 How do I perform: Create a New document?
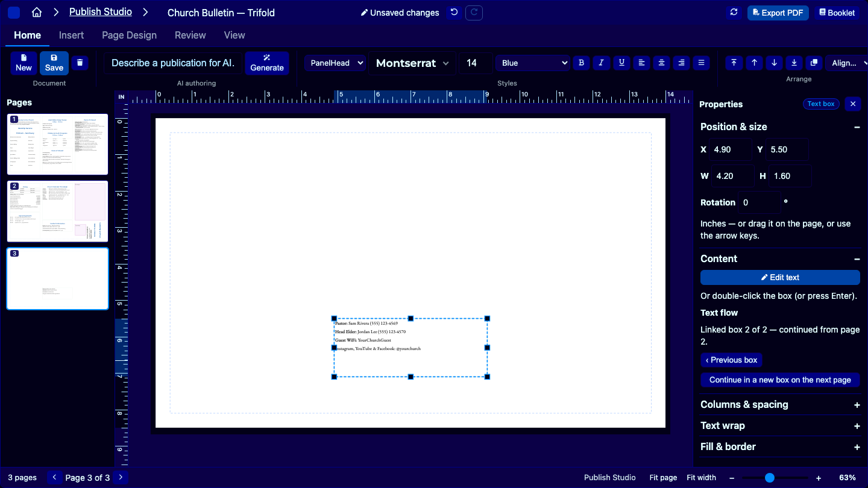click(24, 63)
